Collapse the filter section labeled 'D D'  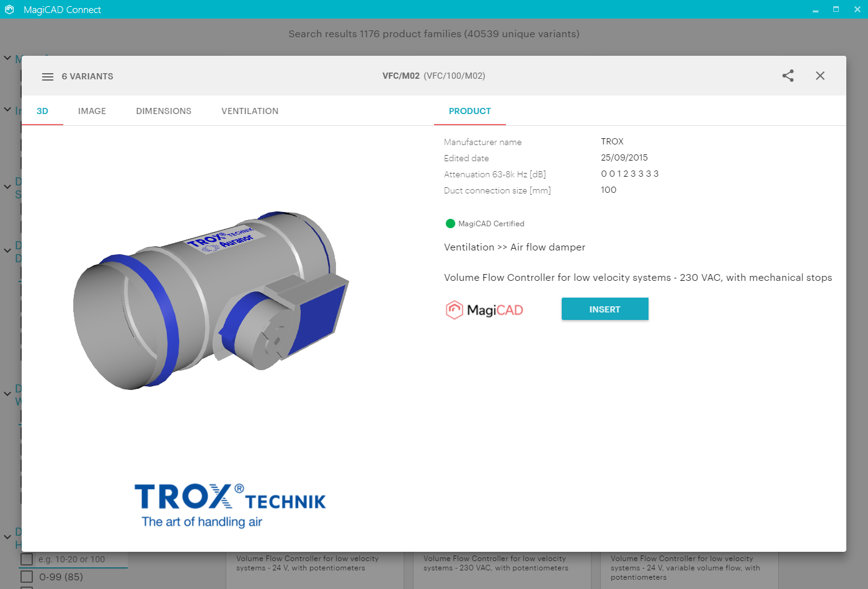[7, 251]
